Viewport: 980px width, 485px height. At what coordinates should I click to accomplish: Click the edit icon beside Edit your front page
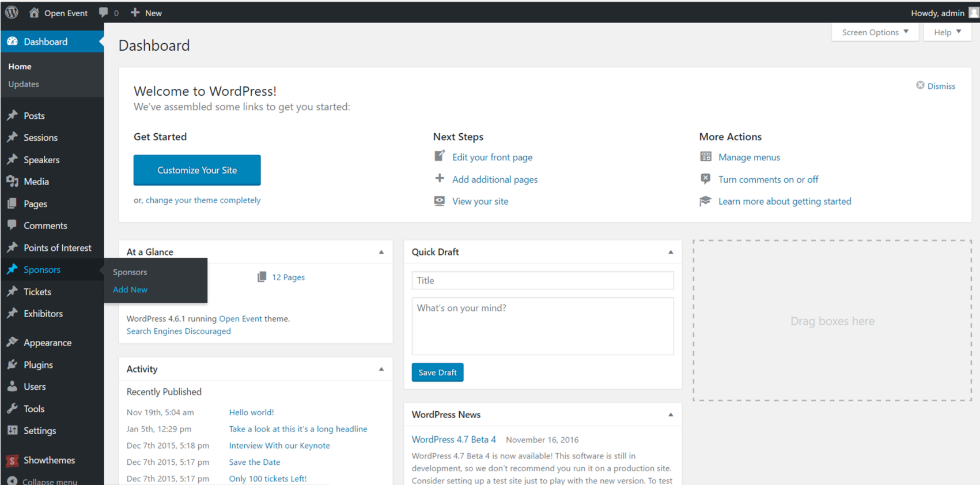point(440,156)
